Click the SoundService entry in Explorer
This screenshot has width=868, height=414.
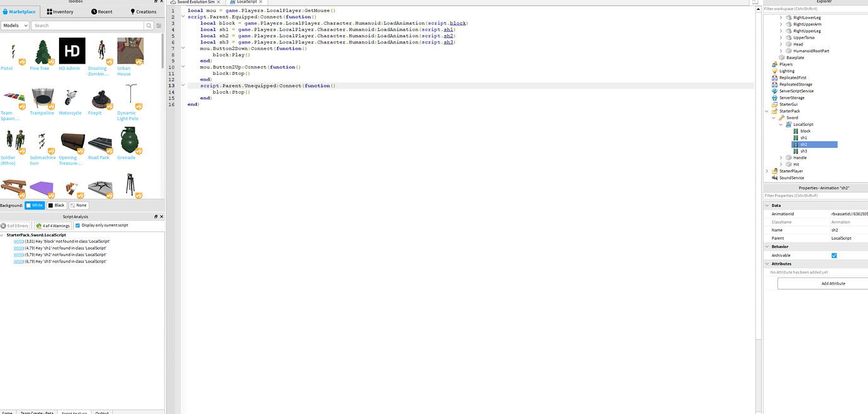click(x=791, y=177)
